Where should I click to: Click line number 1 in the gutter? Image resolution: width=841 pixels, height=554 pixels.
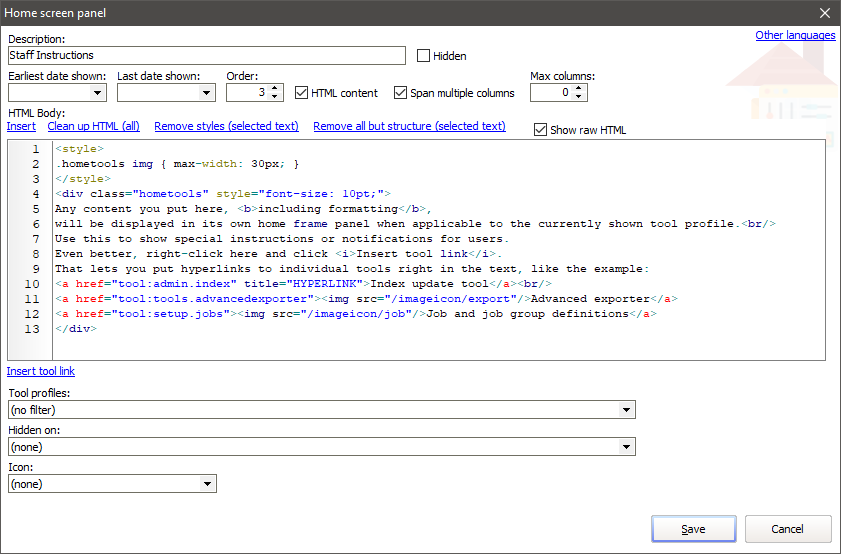click(35, 149)
